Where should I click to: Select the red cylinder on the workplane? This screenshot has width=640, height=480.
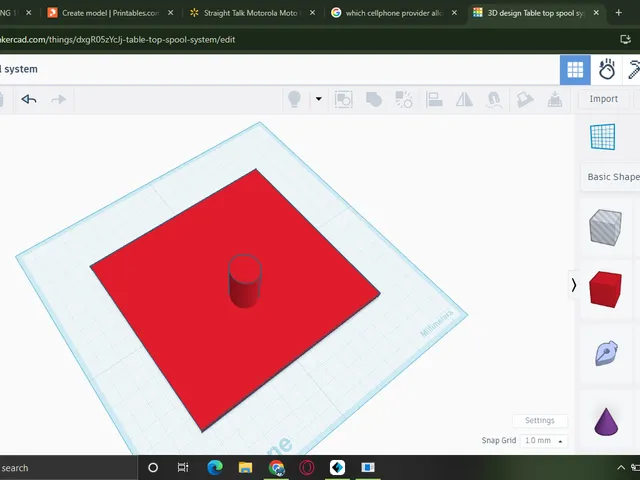coord(245,281)
